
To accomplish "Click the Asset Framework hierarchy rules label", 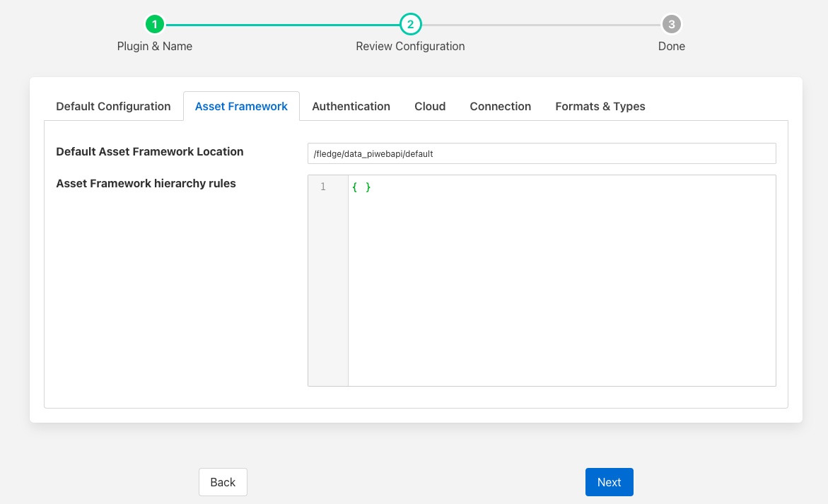I will pyautogui.click(x=146, y=184).
